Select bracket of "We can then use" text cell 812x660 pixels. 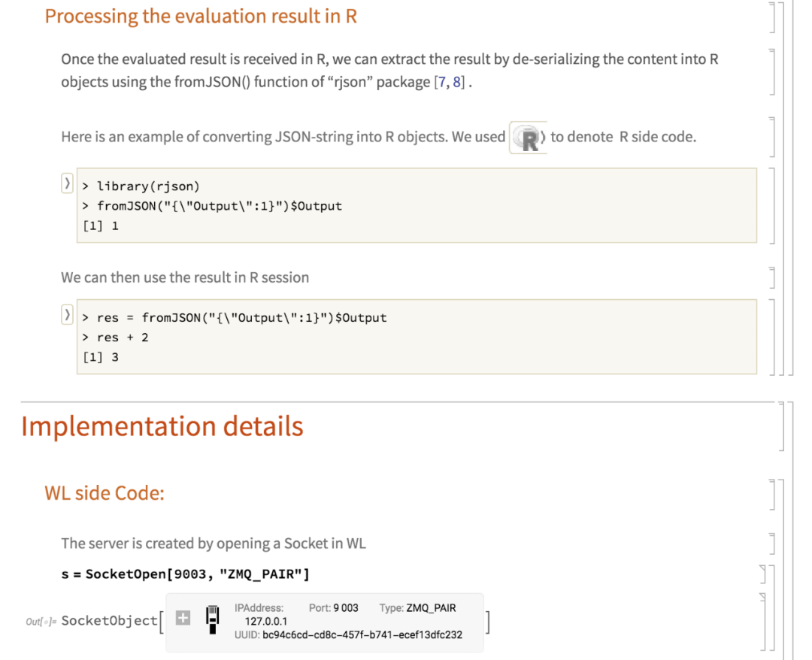[x=771, y=277]
